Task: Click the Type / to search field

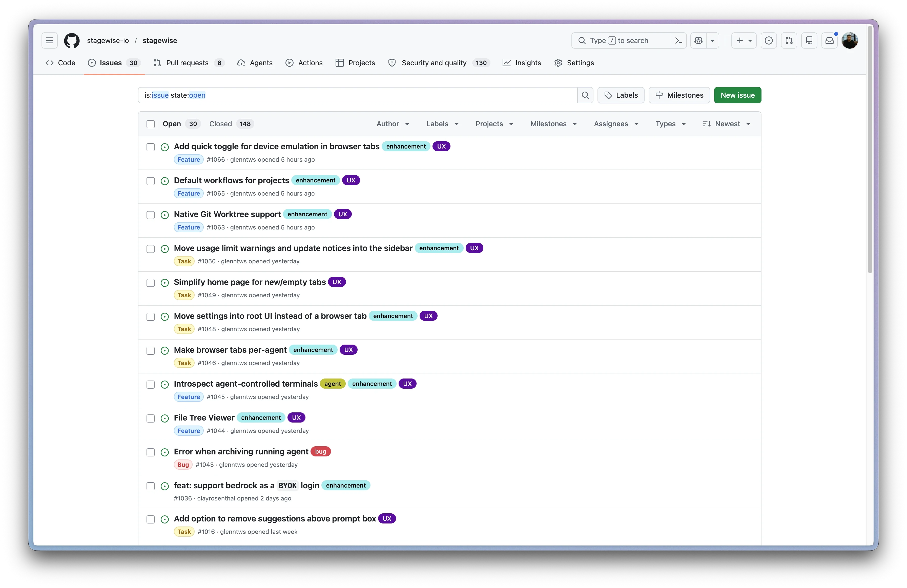Action: (621, 40)
